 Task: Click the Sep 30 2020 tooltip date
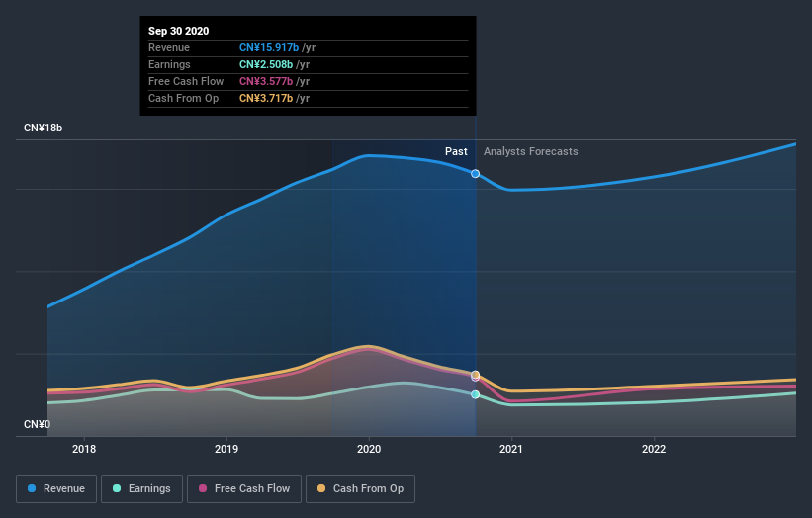pyautogui.click(x=179, y=31)
